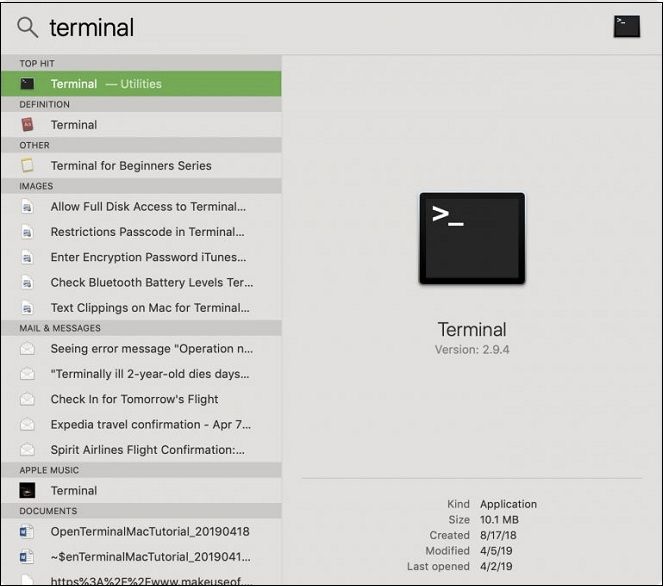Click image file icon for Enter Encryption Password
This screenshot has width=665, height=587.
[27, 257]
